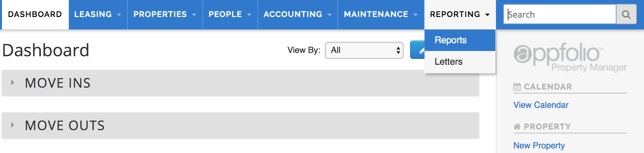Open the View By dropdown
The image size is (644, 153).
pyautogui.click(x=364, y=50)
